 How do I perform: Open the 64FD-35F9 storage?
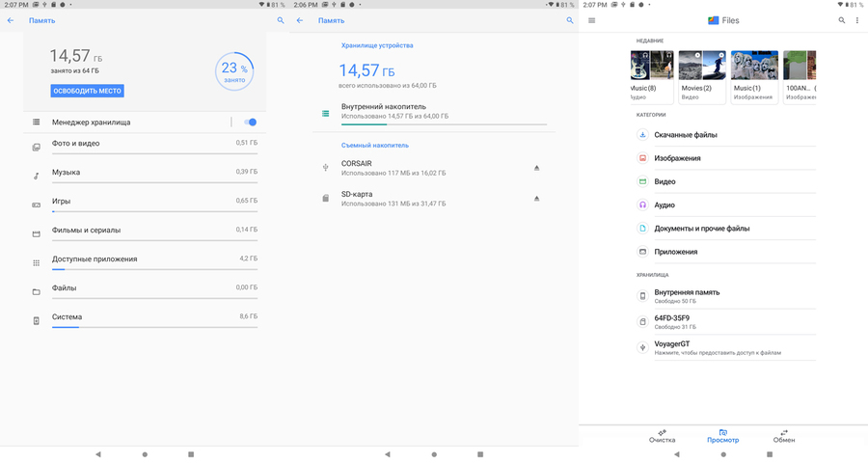[x=725, y=322]
